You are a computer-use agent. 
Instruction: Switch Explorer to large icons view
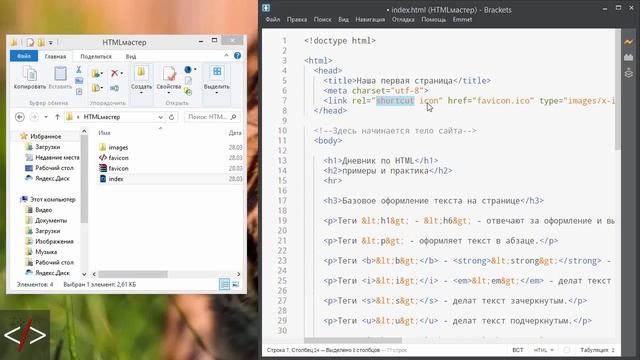[236, 284]
